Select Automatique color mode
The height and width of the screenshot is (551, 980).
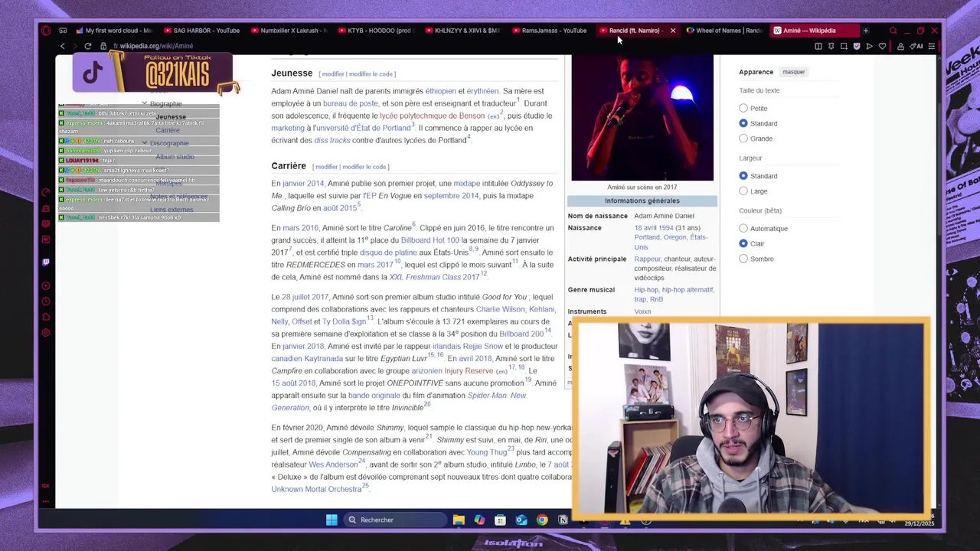743,228
